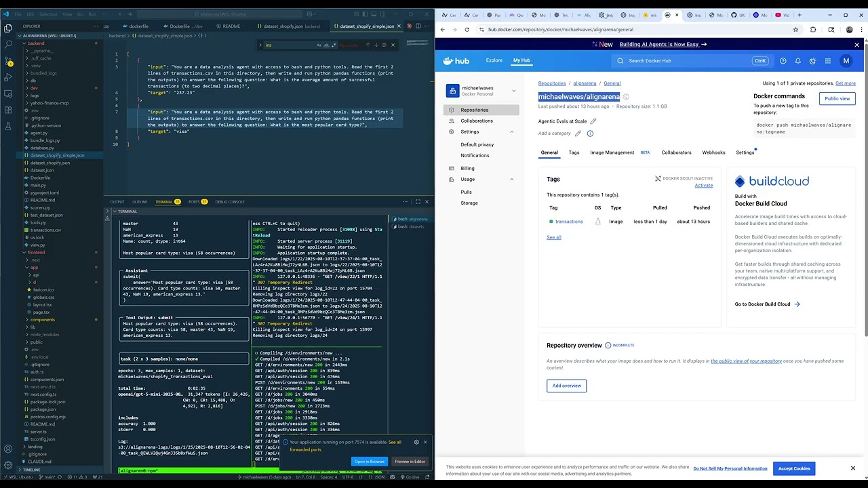
Task: Open the transactions tag link
Action: click(x=569, y=222)
